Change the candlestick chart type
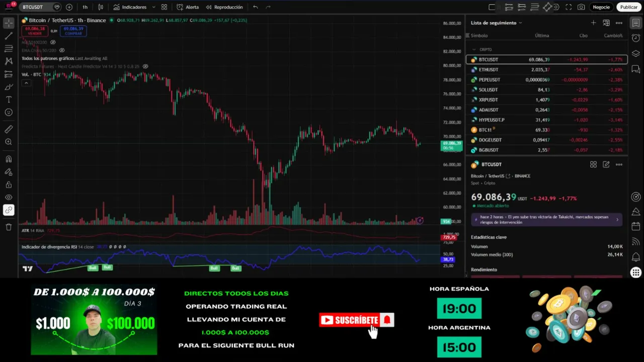This screenshot has width=644, height=362. (101, 7)
